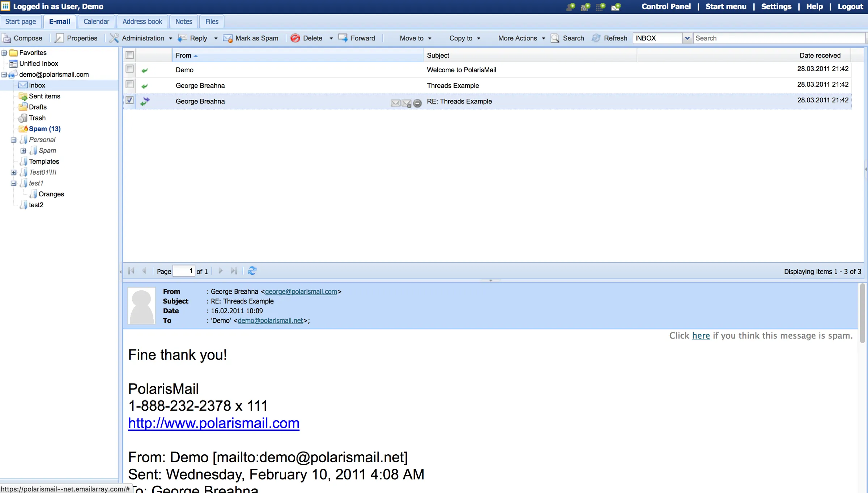Check the checkbox for Welcome to PolarisMail
The image size is (868, 493).
pos(129,69)
